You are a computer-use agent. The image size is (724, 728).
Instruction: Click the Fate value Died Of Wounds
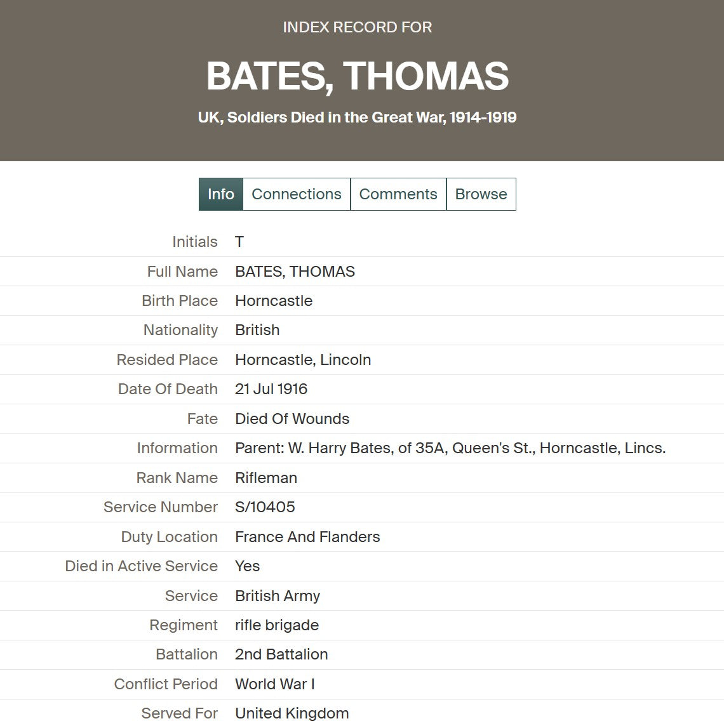click(292, 419)
